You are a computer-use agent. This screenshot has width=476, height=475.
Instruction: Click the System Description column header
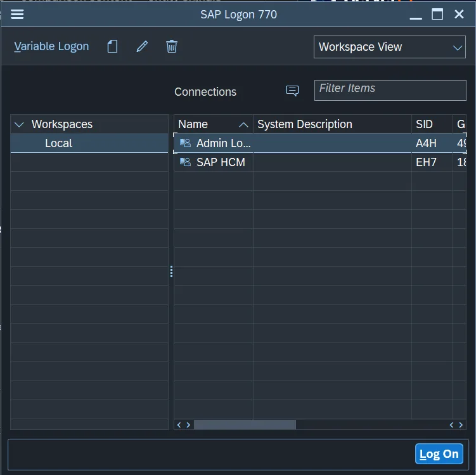pyautogui.click(x=332, y=124)
